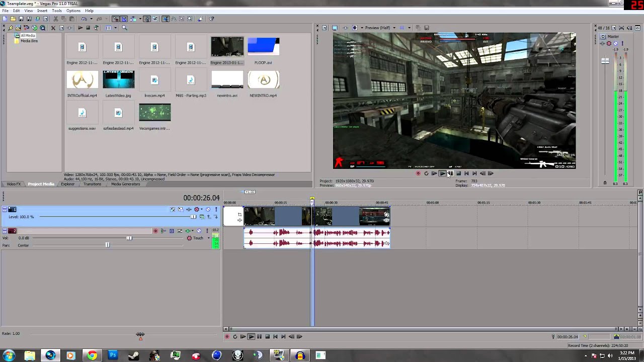Click record button under video preview
Image resolution: width=644 pixels, height=362 pixels.
[418, 173]
